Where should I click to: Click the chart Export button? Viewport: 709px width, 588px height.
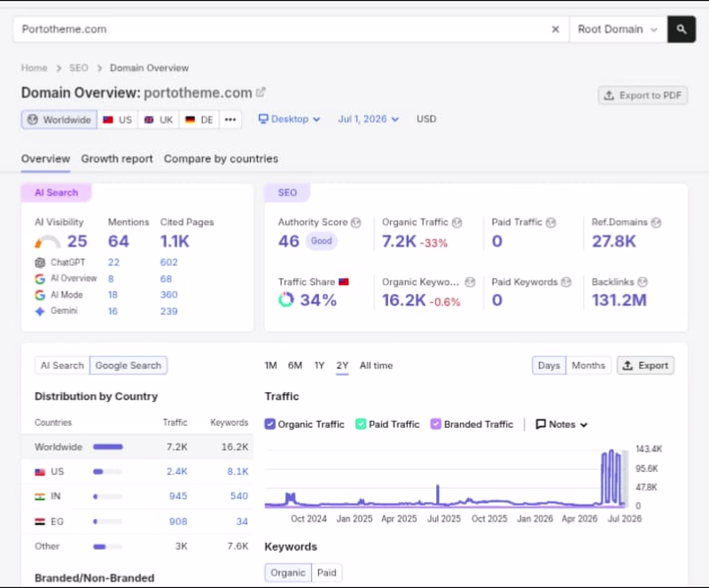(x=646, y=365)
